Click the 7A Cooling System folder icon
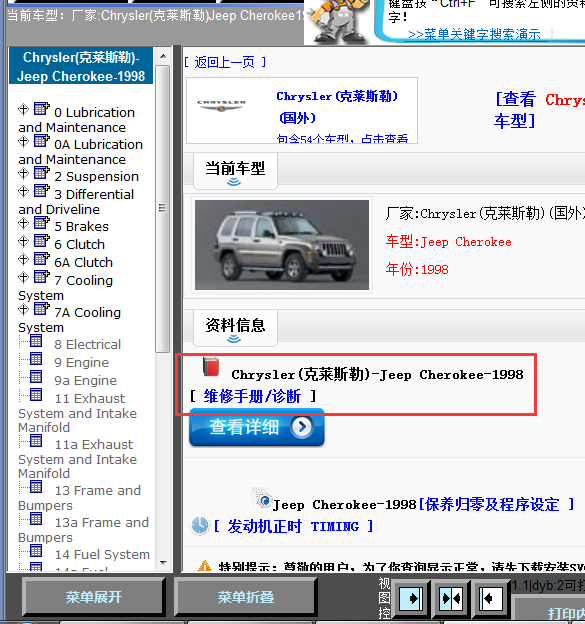585x624 pixels. coord(41,308)
